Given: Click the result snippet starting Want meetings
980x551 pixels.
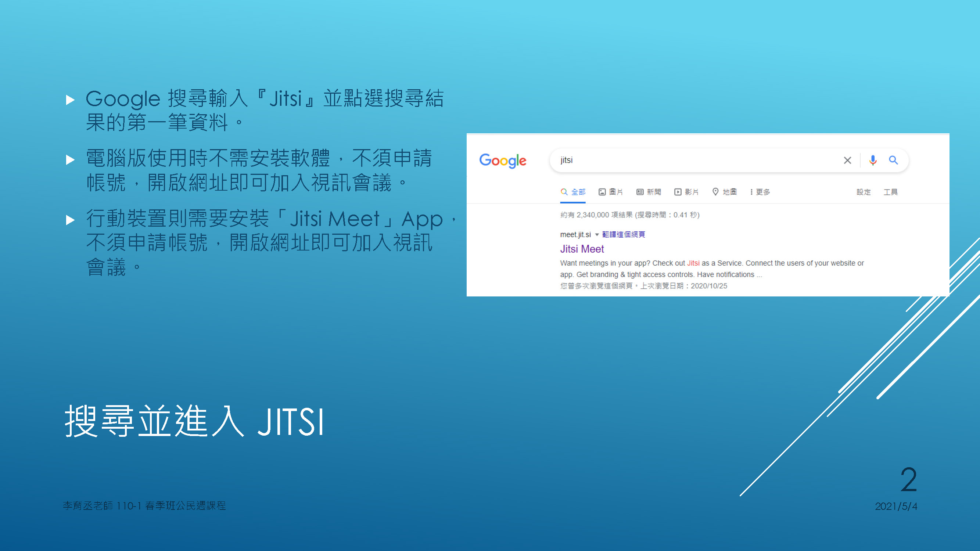Looking at the screenshot, I should coord(711,269).
